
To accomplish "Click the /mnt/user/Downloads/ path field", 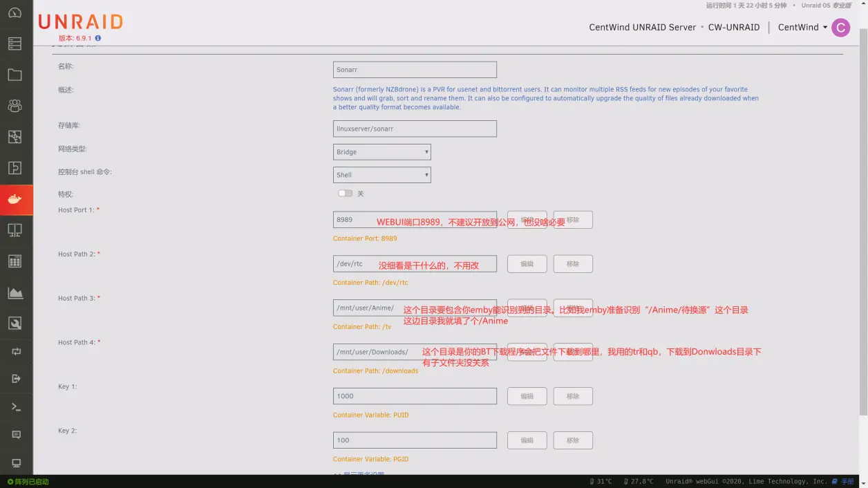I will coord(415,352).
